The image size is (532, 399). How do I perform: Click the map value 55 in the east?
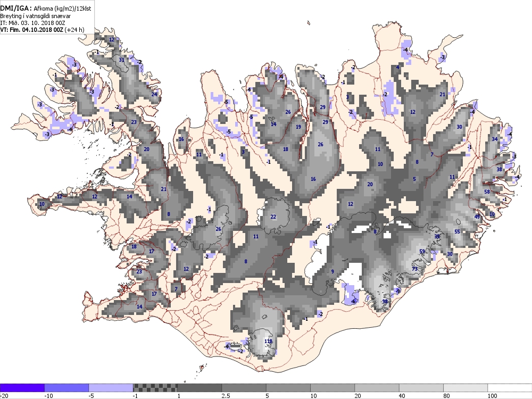tap(457, 232)
